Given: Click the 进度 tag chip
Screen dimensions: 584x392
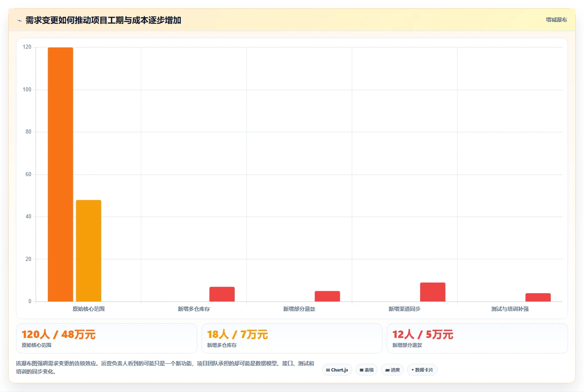Looking at the screenshot, I should click(392, 370).
